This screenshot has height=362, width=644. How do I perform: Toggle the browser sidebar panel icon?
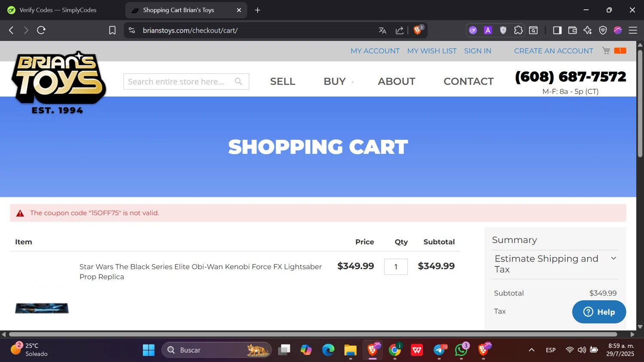tap(557, 30)
